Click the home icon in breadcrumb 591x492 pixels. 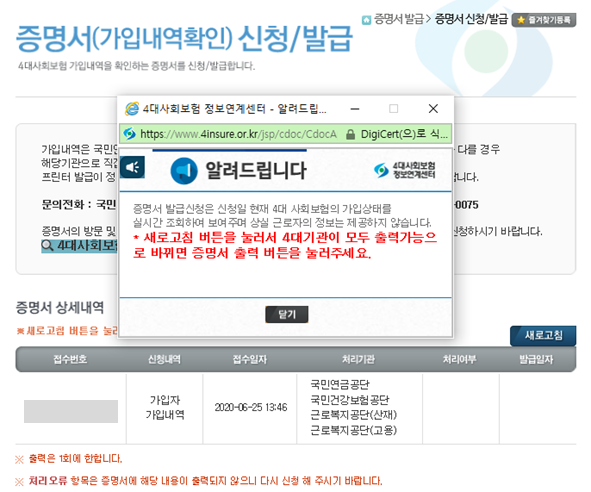[x=366, y=20]
